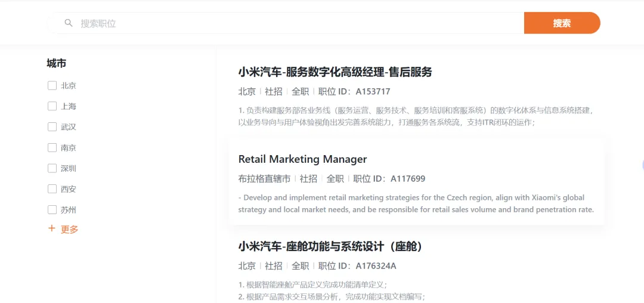
Task: Open the Retail Marketing Manager job title
Action: pyautogui.click(x=302, y=159)
